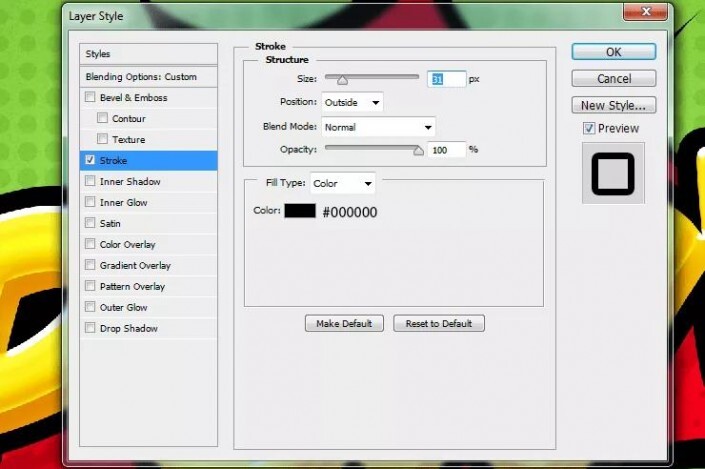The height and width of the screenshot is (469, 705).
Task: Check the Contour option
Action: pos(102,119)
